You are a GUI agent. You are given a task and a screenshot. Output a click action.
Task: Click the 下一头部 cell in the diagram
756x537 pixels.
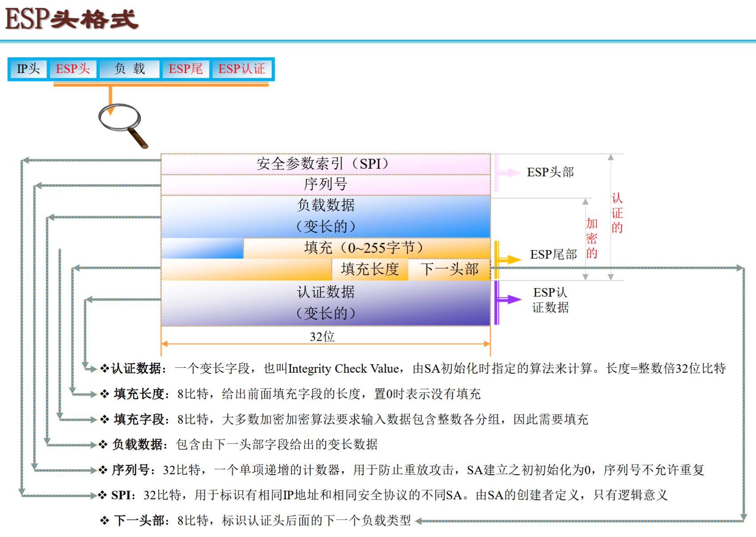[449, 269]
